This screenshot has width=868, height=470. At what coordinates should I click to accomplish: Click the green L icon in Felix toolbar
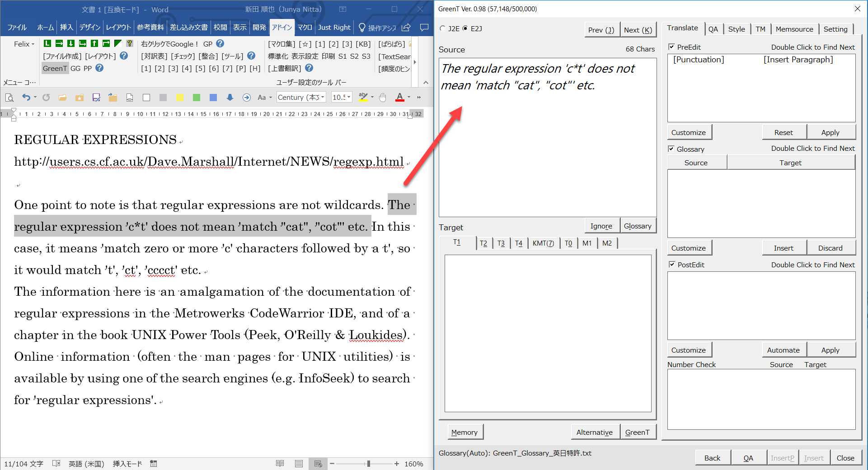[47, 43]
